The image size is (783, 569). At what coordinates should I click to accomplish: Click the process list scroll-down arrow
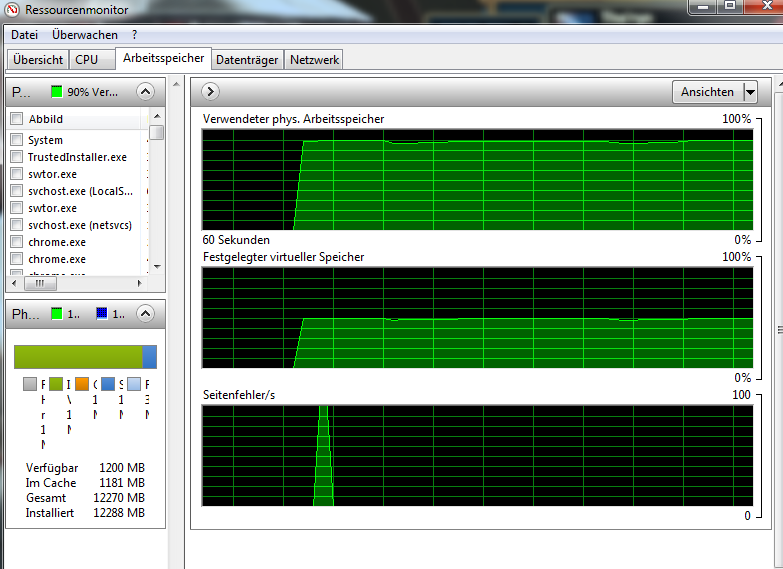(x=157, y=267)
